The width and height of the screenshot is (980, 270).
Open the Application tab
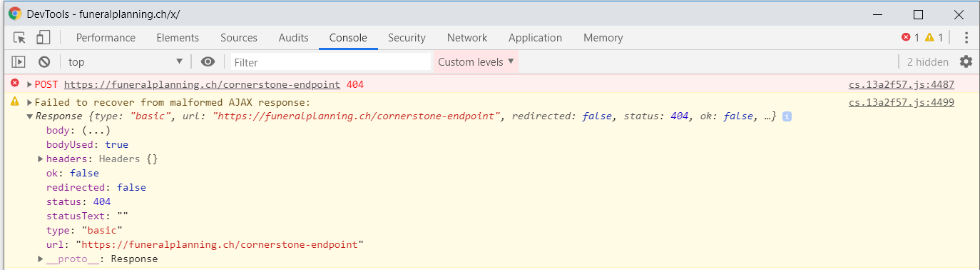point(535,38)
